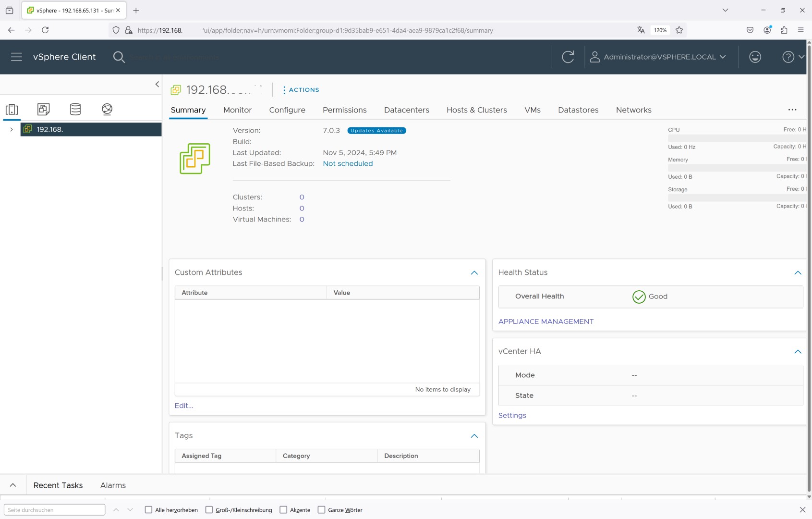Click the search magnifier icon
Screen dimensions: 812x519
[119, 57]
